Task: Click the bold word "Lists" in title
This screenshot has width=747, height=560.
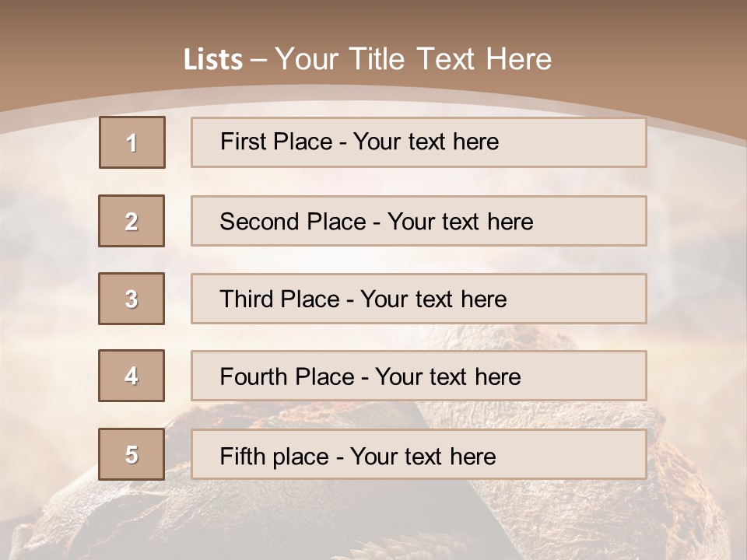Action: [213, 60]
